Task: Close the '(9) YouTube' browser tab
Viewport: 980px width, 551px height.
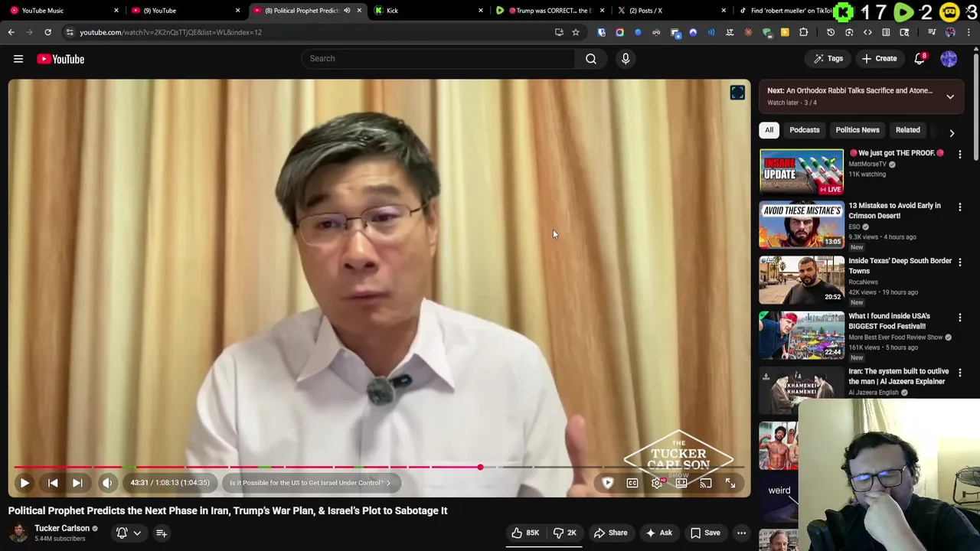Action: [x=237, y=10]
